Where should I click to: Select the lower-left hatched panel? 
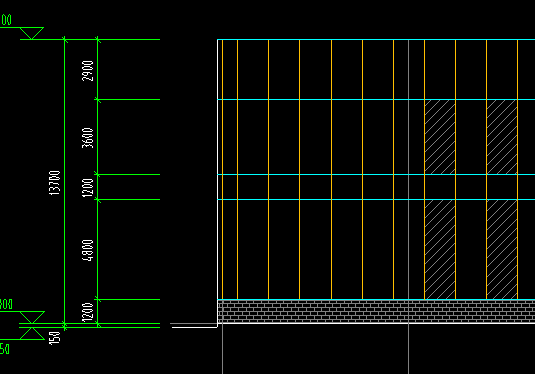click(440, 249)
